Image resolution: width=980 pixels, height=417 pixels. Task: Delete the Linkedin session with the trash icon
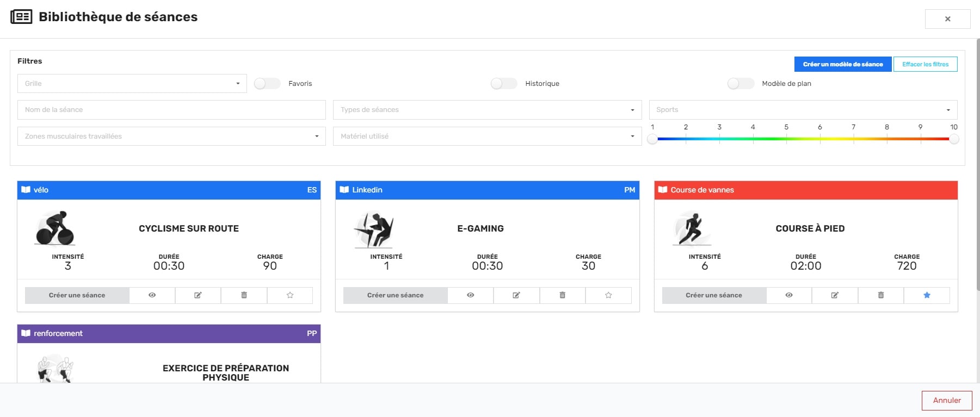tap(563, 295)
